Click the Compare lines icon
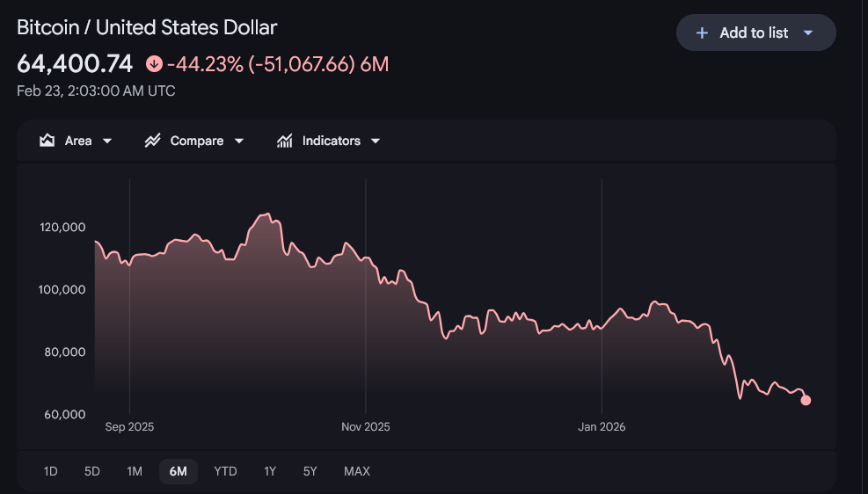The width and height of the screenshot is (868, 494). 153,141
